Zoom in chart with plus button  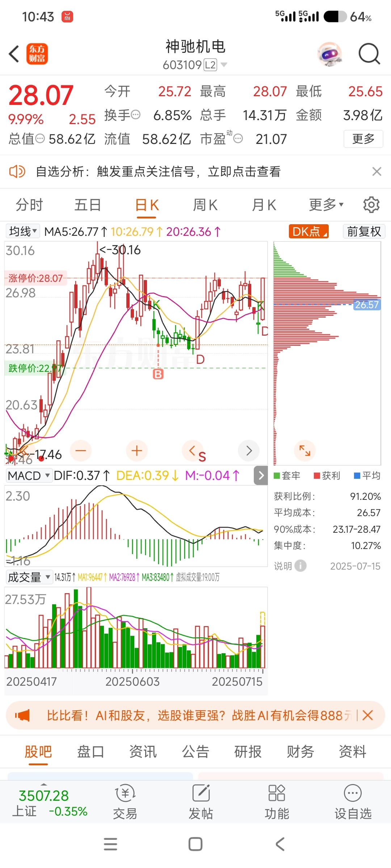[x=136, y=451]
